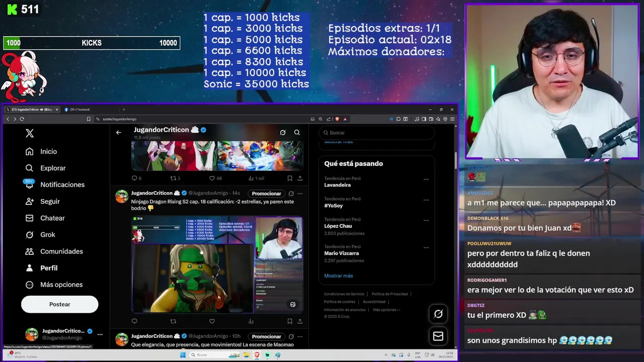The height and width of the screenshot is (362, 644).
Task: Click the Grok icon in the profile header
Action: 283,132
